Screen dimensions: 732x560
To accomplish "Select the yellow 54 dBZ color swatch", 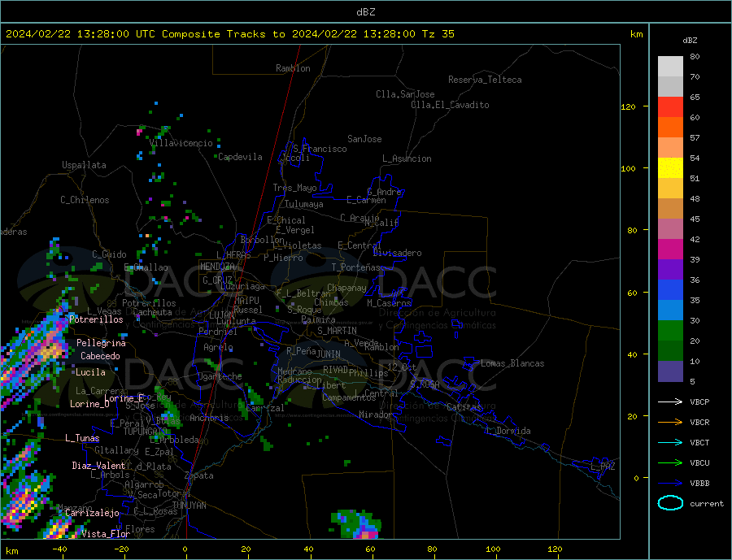I will (670, 168).
